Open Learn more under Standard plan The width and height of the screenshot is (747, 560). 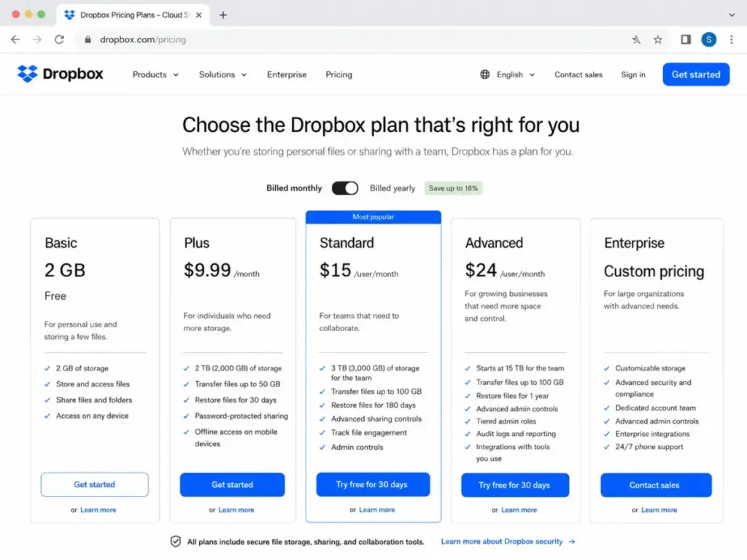[377, 510]
